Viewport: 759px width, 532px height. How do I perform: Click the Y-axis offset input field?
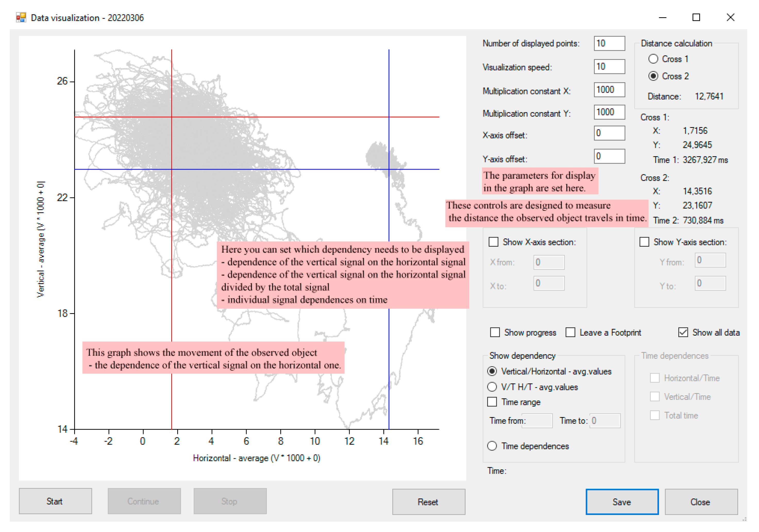(x=609, y=156)
